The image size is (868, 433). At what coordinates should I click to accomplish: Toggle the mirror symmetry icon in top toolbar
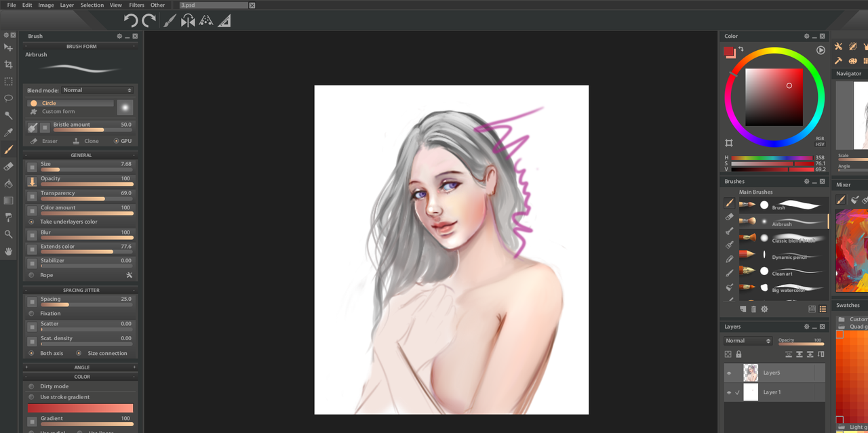(188, 21)
